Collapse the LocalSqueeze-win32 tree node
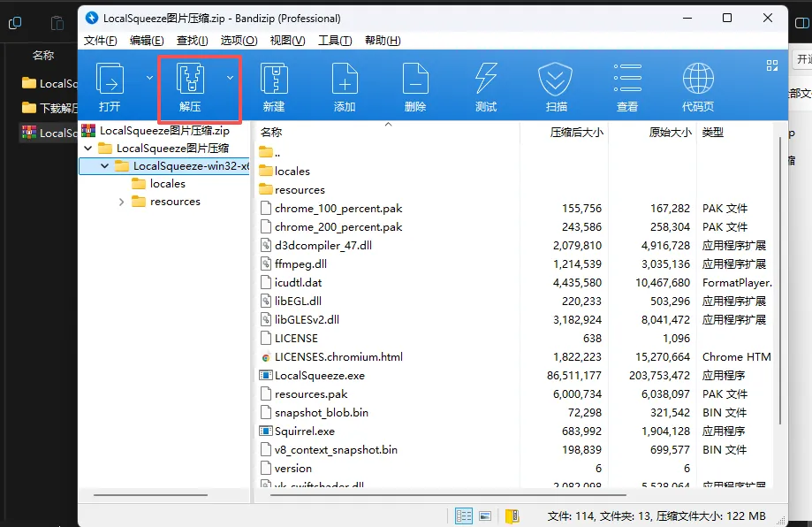Screen dimensions: 812x527 [104, 166]
